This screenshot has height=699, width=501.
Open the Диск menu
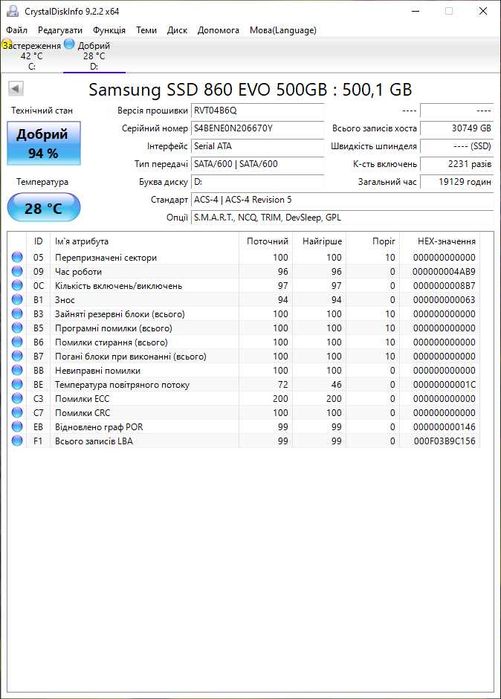tap(177, 30)
